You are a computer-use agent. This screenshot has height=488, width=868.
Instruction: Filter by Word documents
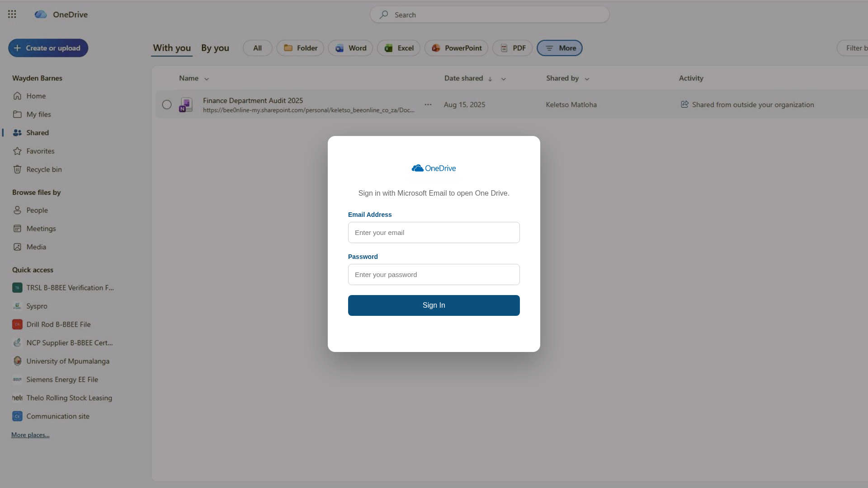tap(350, 48)
